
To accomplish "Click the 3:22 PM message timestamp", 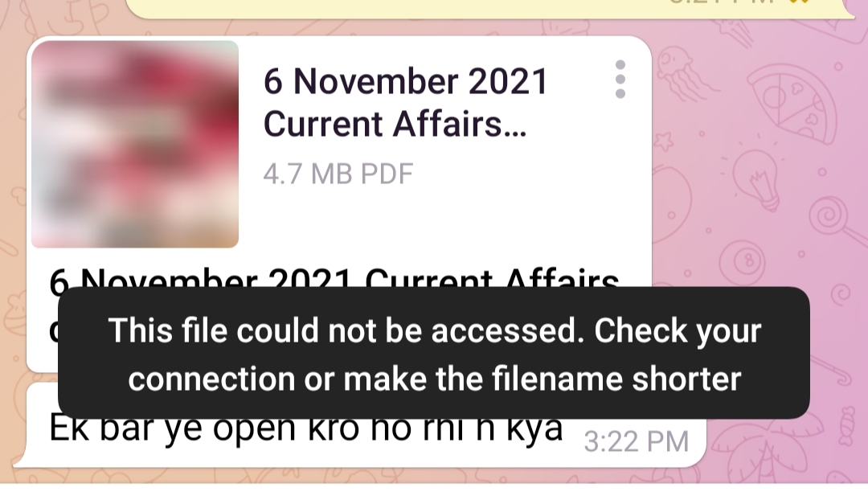I will 636,442.
